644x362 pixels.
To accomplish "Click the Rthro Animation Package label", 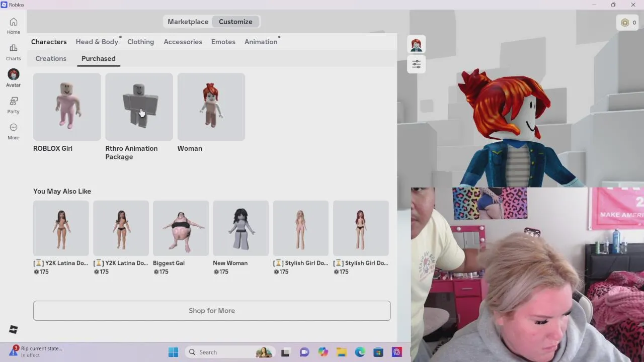I will point(131,152).
